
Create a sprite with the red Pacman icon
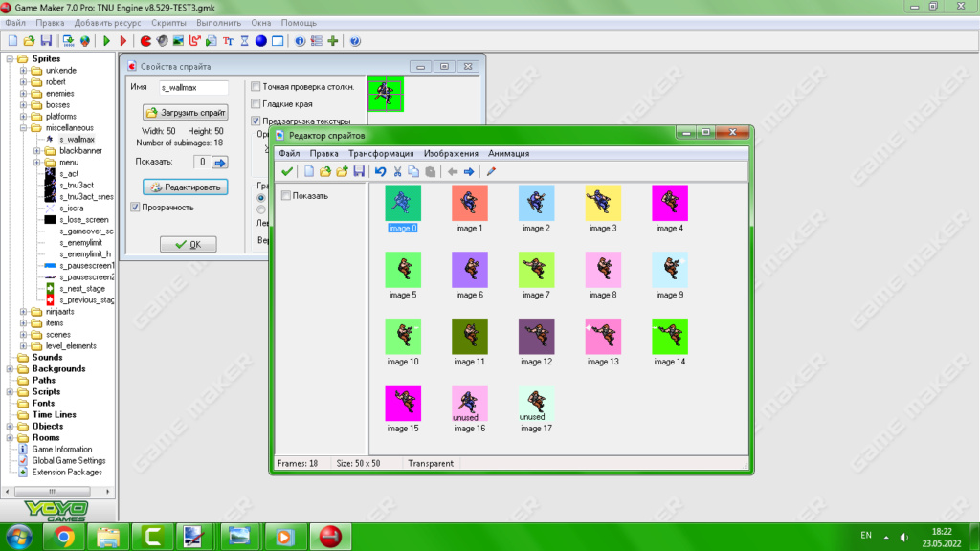click(145, 41)
